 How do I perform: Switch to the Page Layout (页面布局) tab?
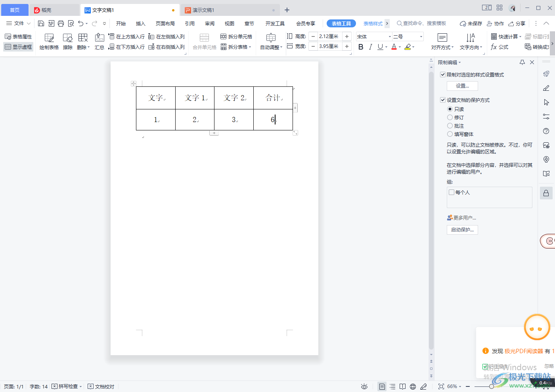click(165, 23)
